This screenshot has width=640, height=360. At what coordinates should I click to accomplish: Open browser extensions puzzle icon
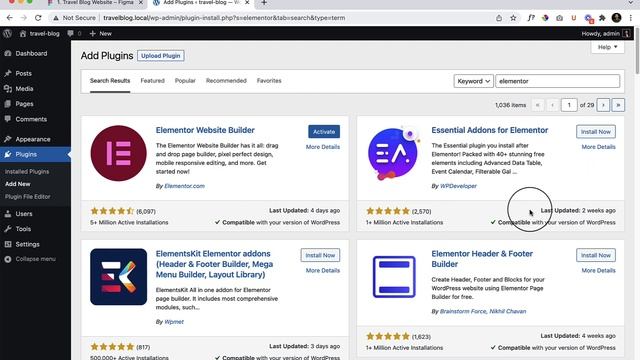click(x=602, y=18)
